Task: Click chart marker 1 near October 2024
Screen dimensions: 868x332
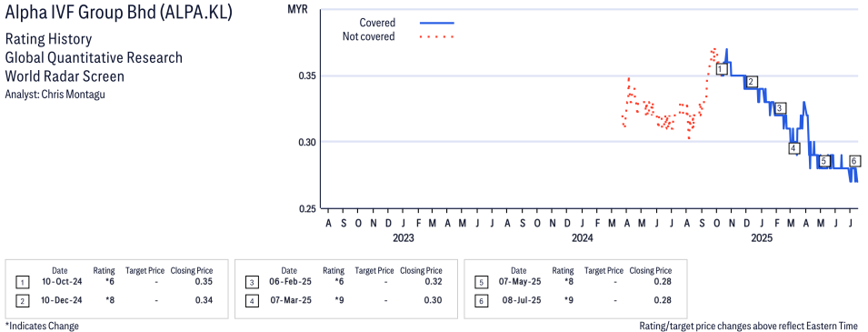Action: coord(721,69)
